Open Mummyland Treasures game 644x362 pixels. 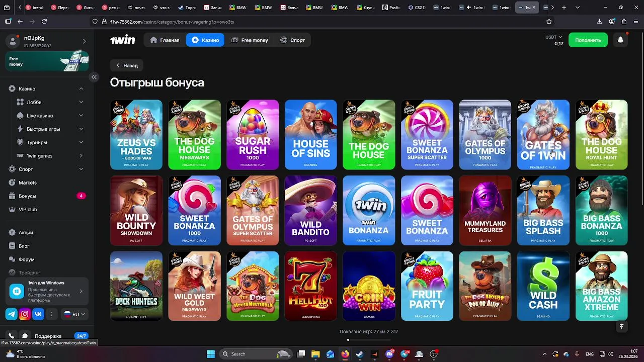point(485,210)
